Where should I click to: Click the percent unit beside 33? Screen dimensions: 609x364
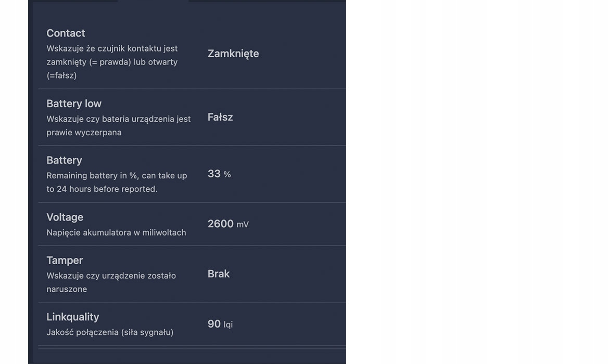point(227,175)
